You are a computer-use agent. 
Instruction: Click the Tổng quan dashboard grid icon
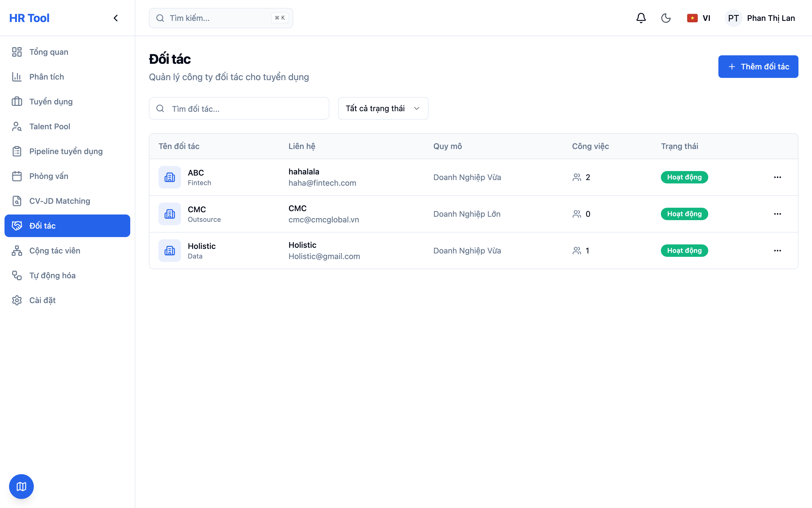[17, 52]
